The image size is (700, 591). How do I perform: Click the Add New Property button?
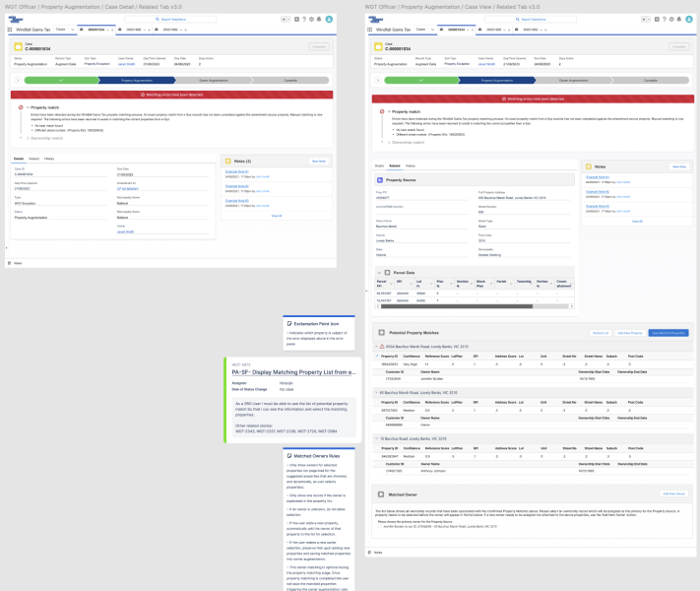(630, 333)
